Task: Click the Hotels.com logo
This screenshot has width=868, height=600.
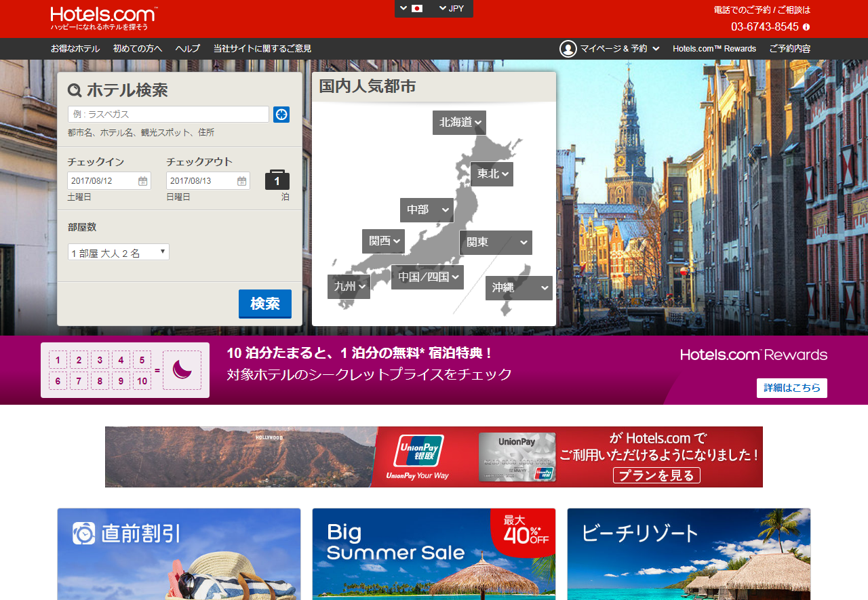Action: [104, 18]
